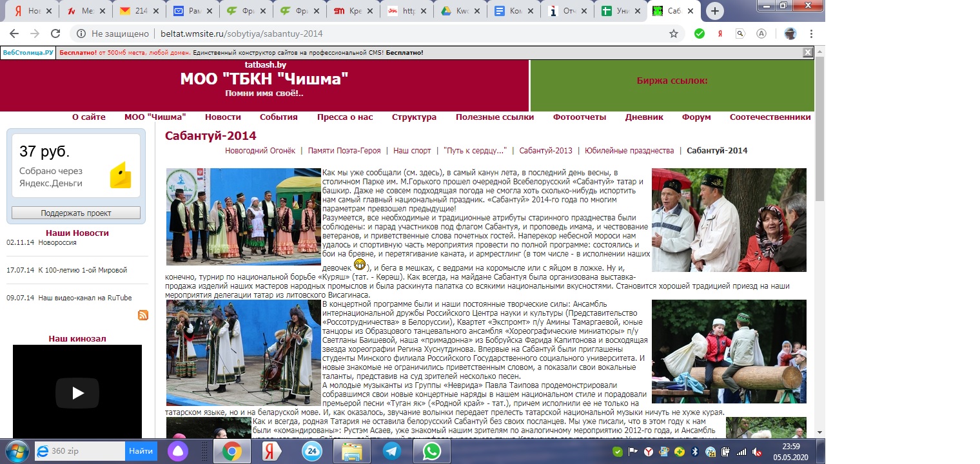Viewport: 980px width, 464px height.
Task: Click the Chrome icon in the taskbar
Action: pyautogui.click(x=231, y=450)
